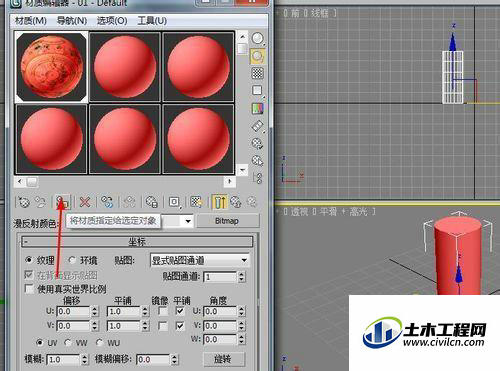Toggle Backlight icon on side toolbar

click(258, 56)
